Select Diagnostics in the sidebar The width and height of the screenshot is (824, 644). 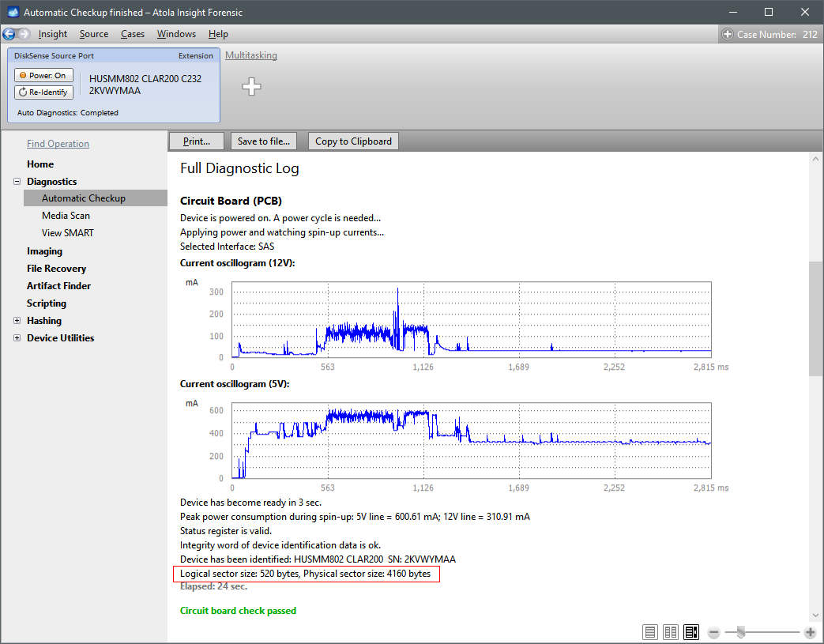51,182
